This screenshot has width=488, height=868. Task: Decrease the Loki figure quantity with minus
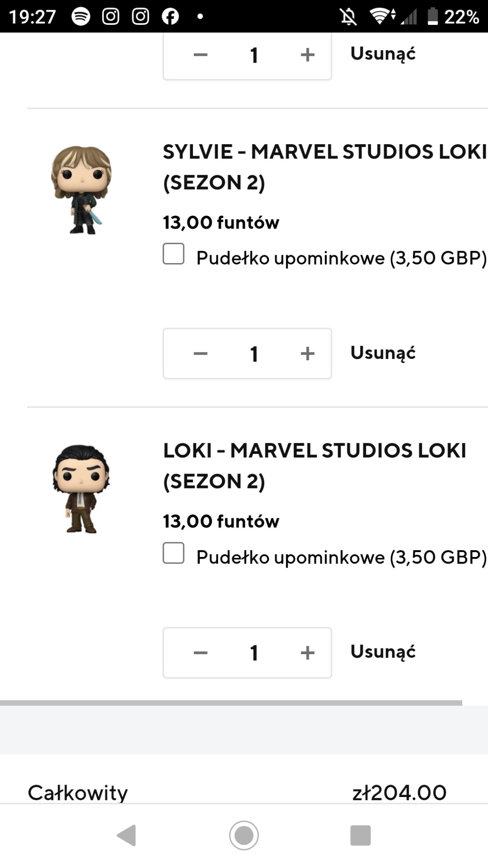pyautogui.click(x=201, y=653)
